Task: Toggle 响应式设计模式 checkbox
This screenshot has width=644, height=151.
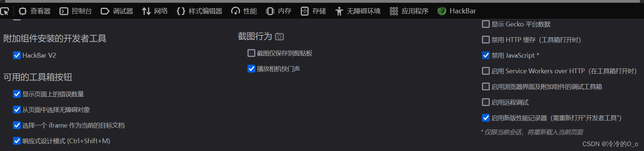Action: pyautogui.click(x=17, y=141)
